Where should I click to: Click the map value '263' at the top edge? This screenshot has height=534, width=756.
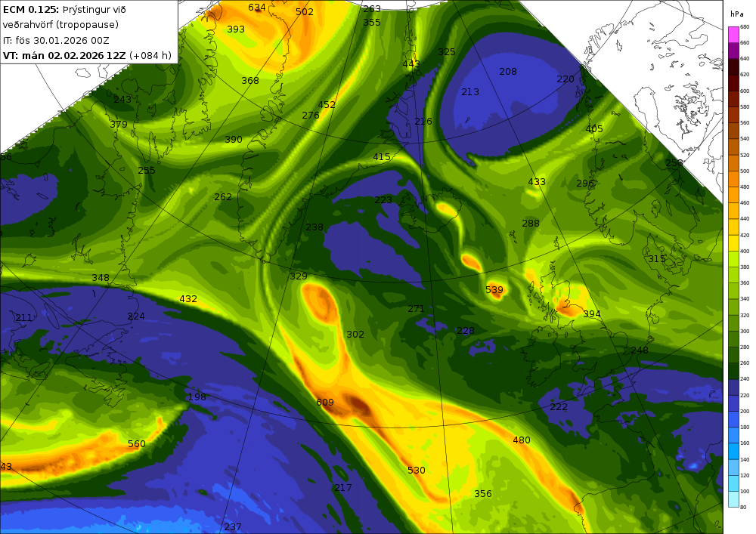pyautogui.click(x=372, y=8)
